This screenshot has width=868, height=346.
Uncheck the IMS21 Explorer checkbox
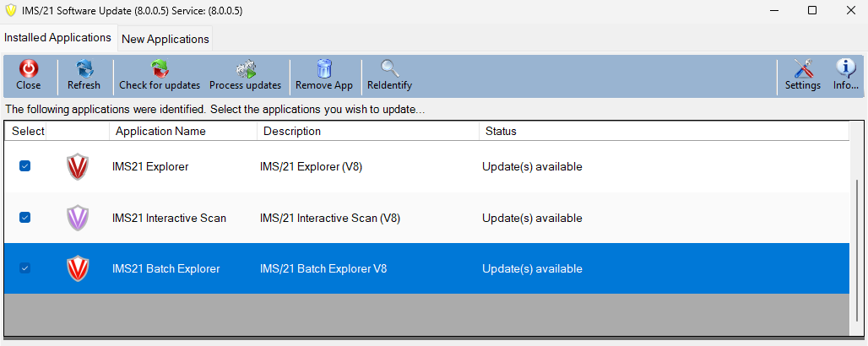click(25, 166)
